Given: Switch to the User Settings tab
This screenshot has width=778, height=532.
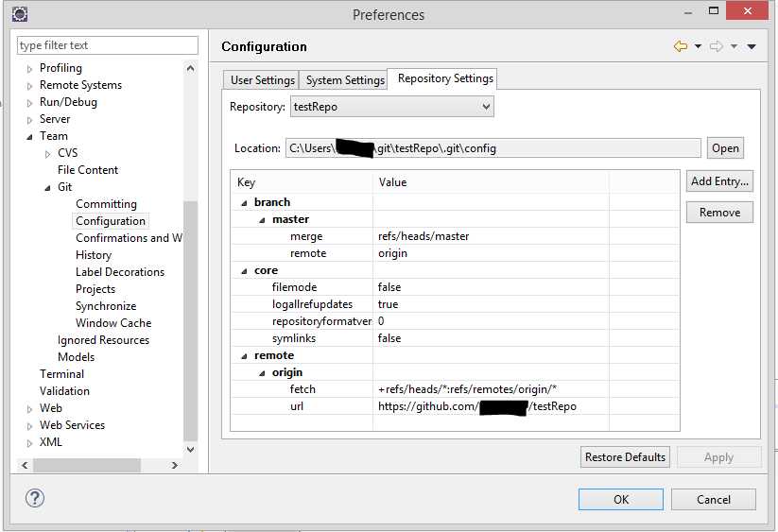Looking at the screenshot, I should click(262, 79).
